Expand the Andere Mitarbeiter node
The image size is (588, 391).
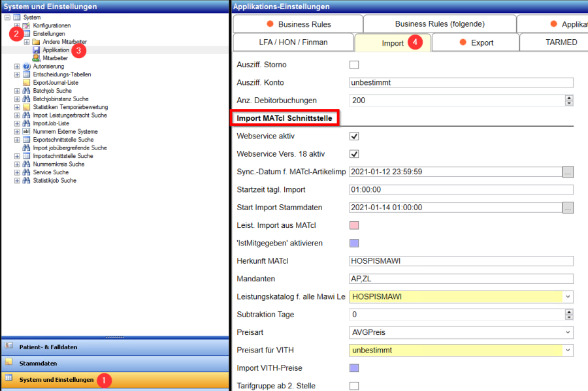[x=27, y=42]
